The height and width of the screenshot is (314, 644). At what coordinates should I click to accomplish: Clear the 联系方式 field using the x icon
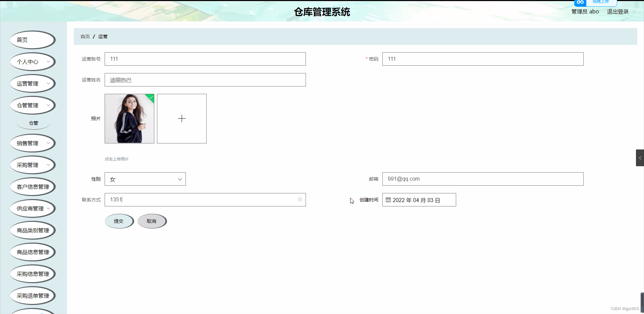tap(300, 199)
